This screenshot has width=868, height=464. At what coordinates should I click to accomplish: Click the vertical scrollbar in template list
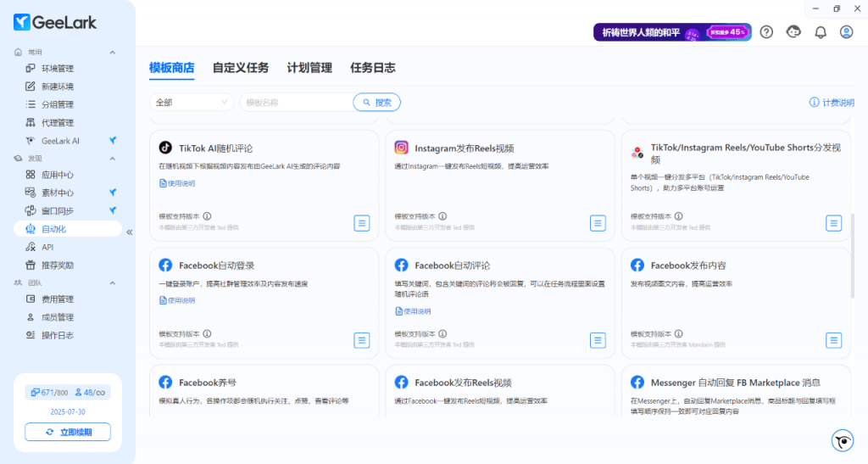coord(852,254)
